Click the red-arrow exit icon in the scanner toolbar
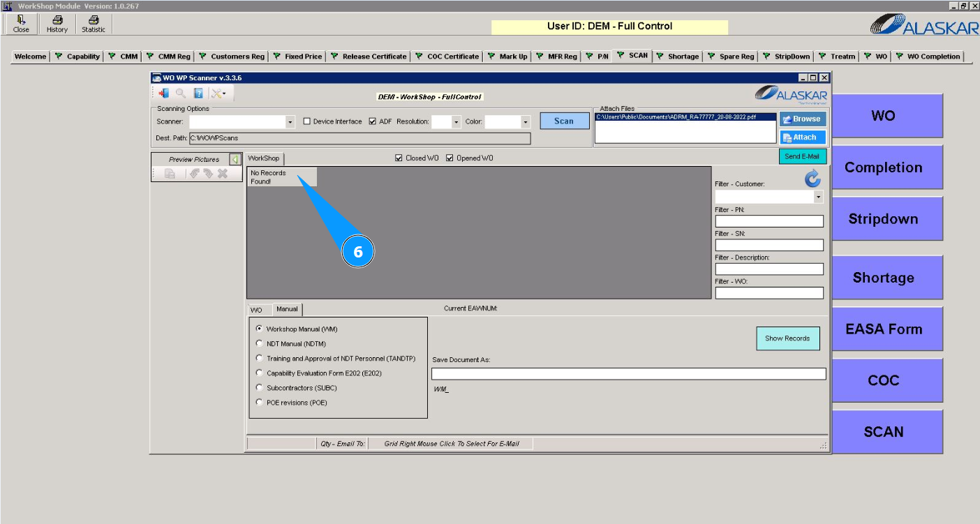Viewport: 980px width, 524px height. coord(163,93)
